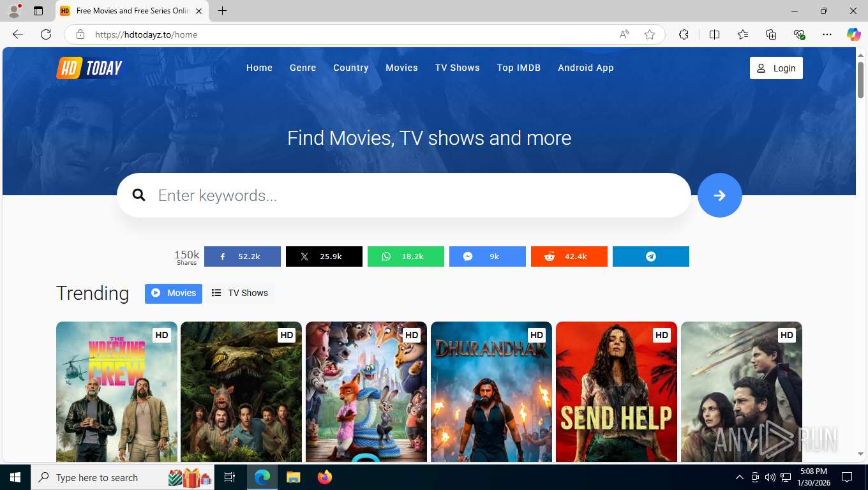The height and width of the screenshot is (490, 868).
Task: Click the HD Today logo
Action: click(89, 68)
